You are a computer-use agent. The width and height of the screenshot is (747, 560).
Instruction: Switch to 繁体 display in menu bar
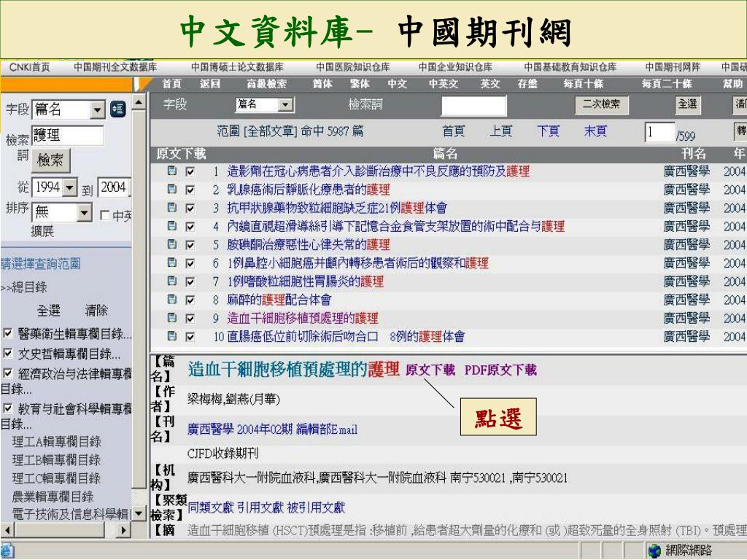[x=360, y=84]
